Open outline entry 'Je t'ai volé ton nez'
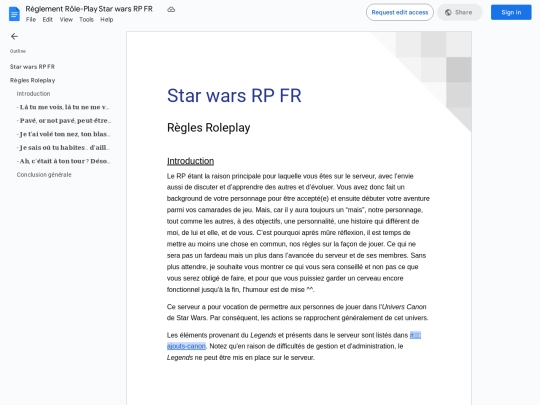 pos(64,134)
